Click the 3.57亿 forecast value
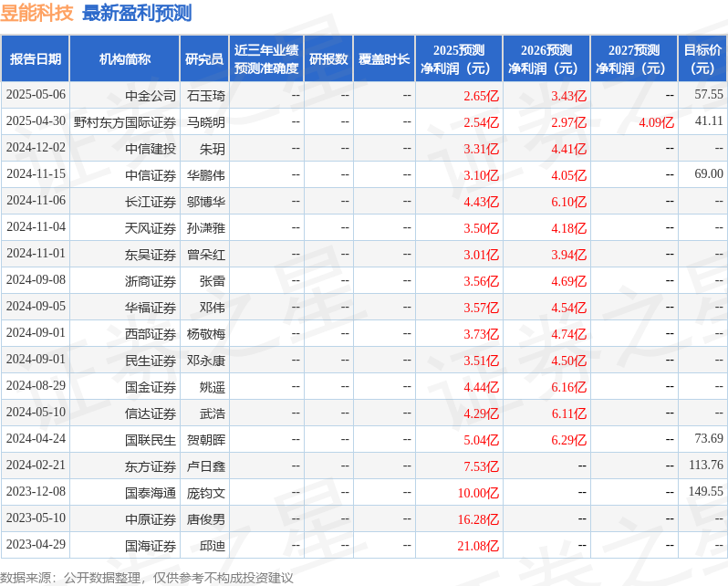This screenshot has height=586, width=728. [x=481, y=308]
